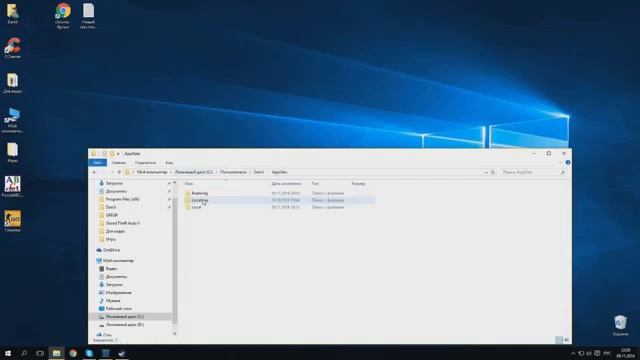The width and height of the screenshot is (640, 360).
Task: Select Grand Theft Auto V in sidebar
Action: pos(122,223)
